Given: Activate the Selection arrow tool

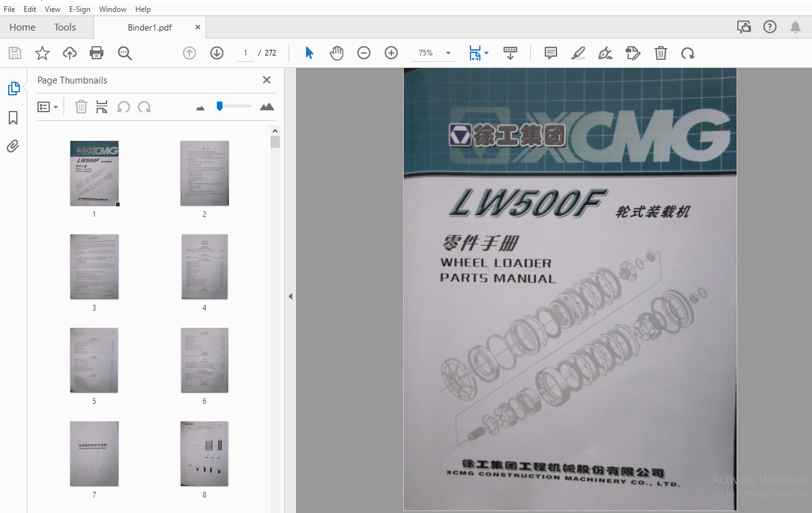Looking at the screenshot, I should point(310,53).
